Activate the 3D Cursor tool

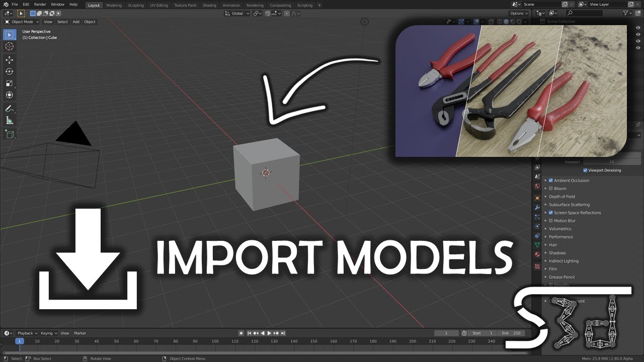coord(9,46)
